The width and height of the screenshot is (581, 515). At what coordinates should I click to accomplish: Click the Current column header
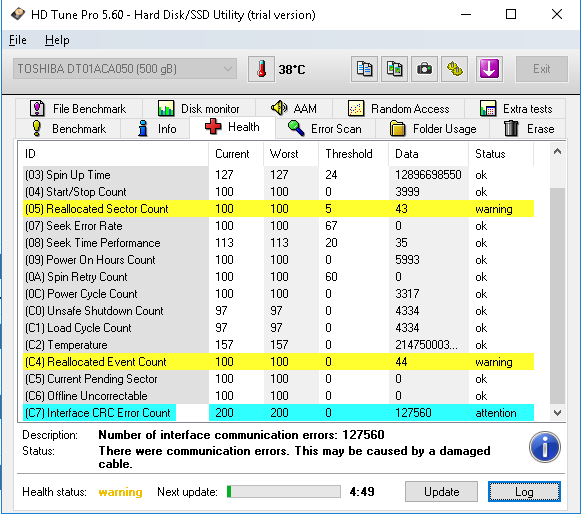coord(236,154)
